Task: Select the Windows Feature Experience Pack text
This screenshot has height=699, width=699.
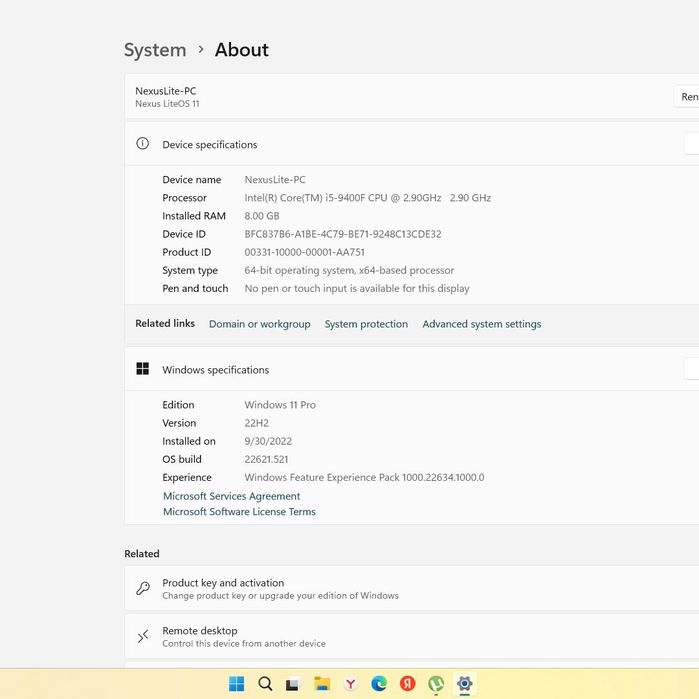Action: 364,477
